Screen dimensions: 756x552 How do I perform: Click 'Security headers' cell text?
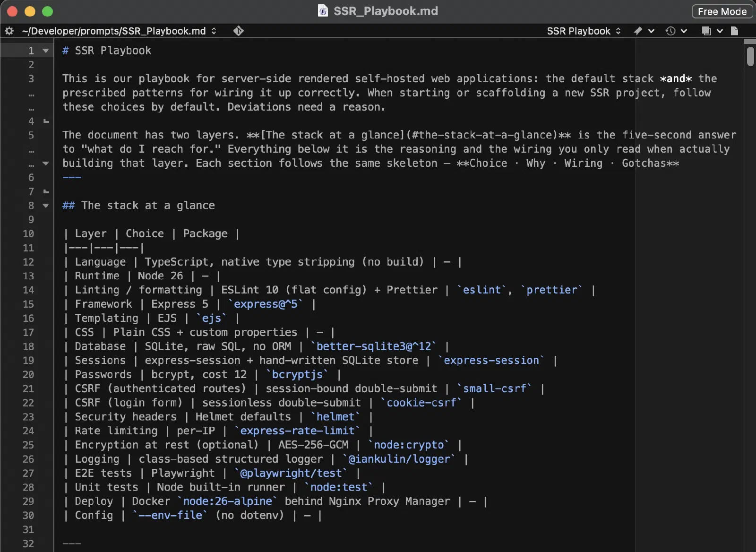(x=125, y=417)
